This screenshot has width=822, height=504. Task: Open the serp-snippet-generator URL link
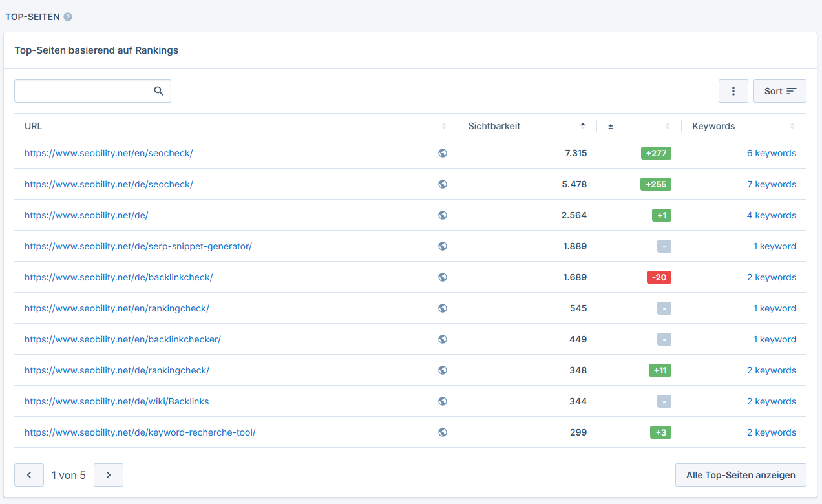pyautogui.click(x=138, y=246)
